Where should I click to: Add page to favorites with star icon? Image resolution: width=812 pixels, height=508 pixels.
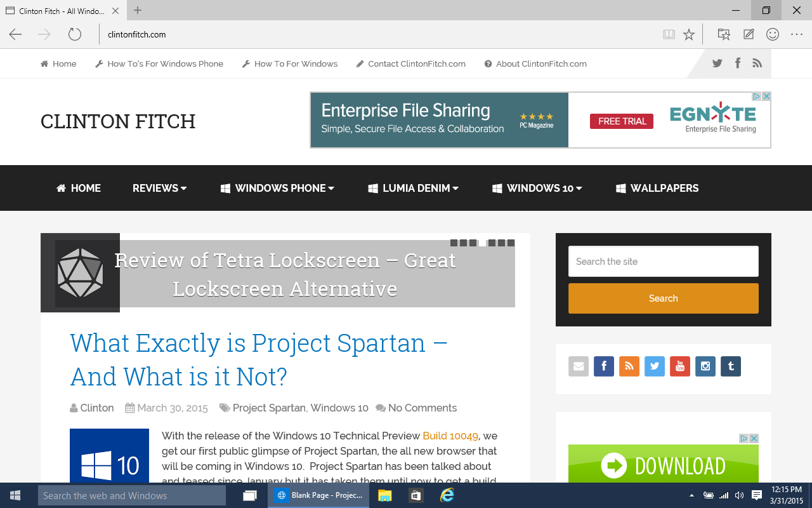(689, 34)
